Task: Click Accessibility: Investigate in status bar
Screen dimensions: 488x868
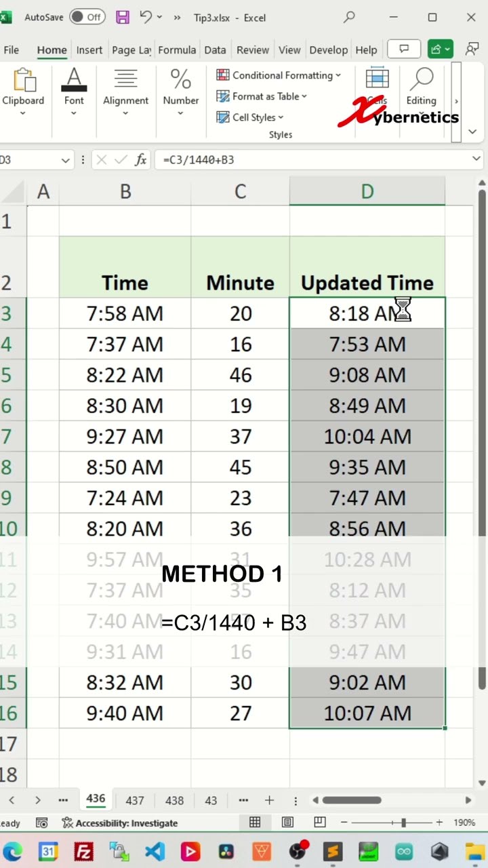Action: [x=120, y=823]
